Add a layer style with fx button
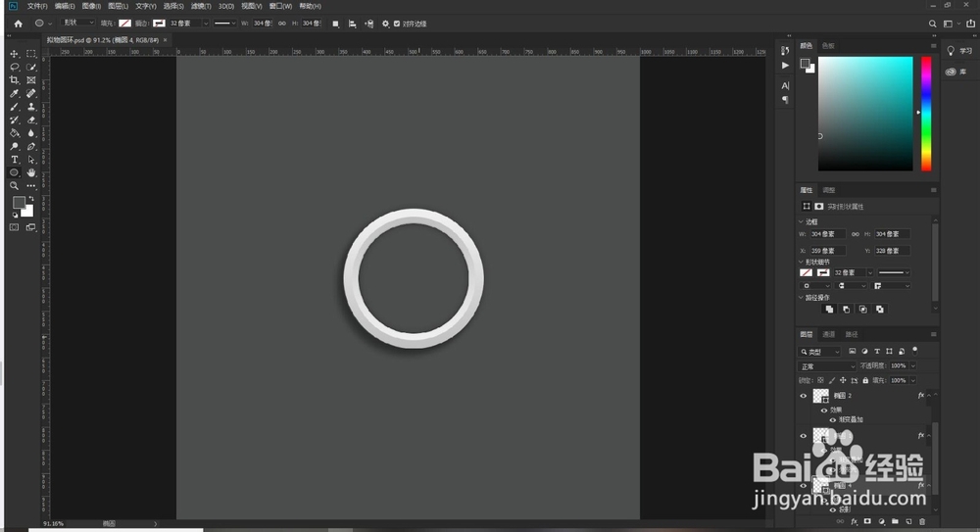The height and width of the screenshot is (532, 980). point(854,521)
